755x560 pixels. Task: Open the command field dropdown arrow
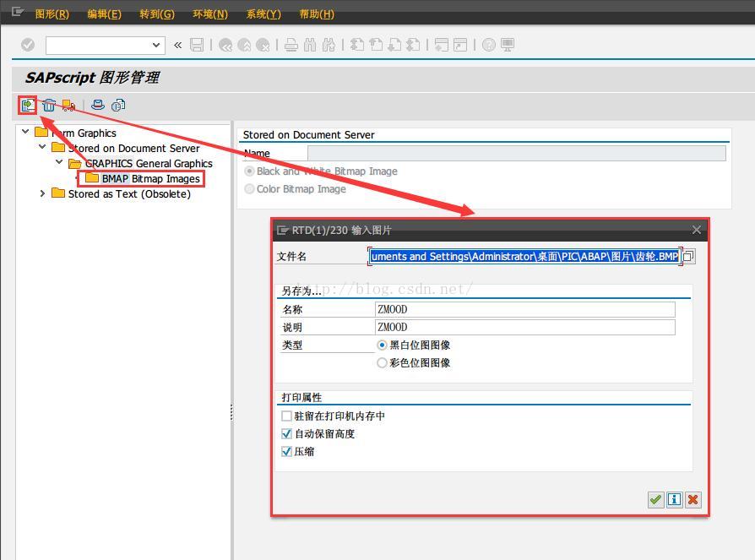click(x=156, y=45)
